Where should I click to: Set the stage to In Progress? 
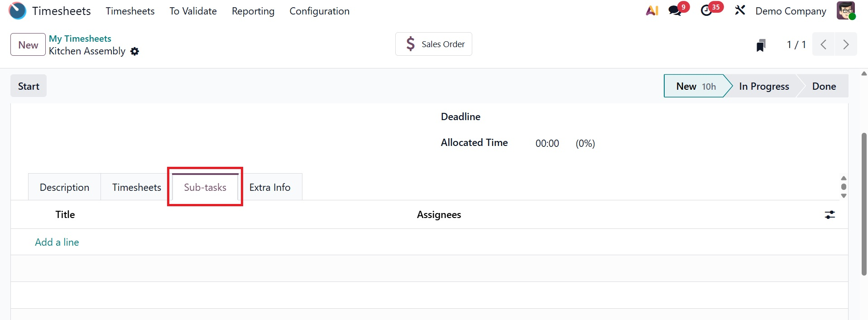coord(763,86)
